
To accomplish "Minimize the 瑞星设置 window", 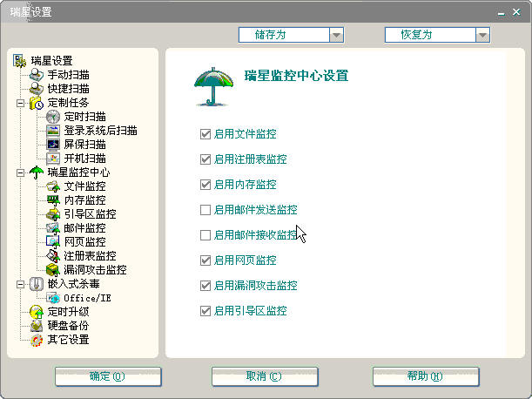I will tap(502, 13).
